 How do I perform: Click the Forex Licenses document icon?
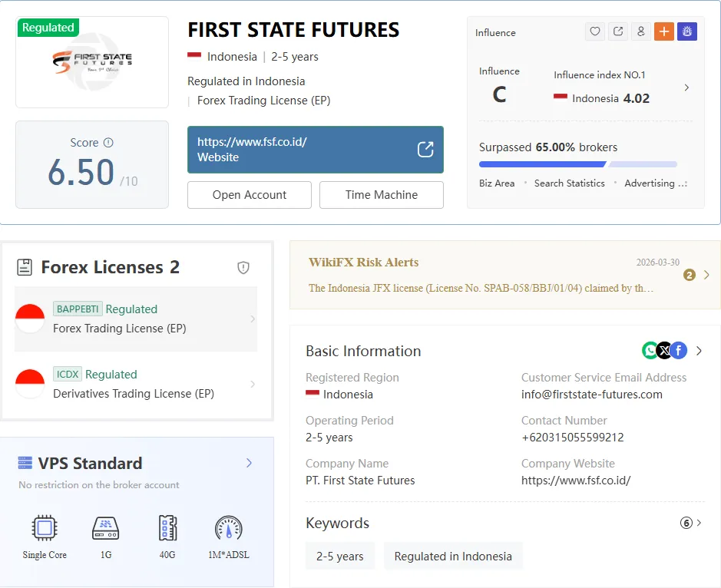pos(25,267)
